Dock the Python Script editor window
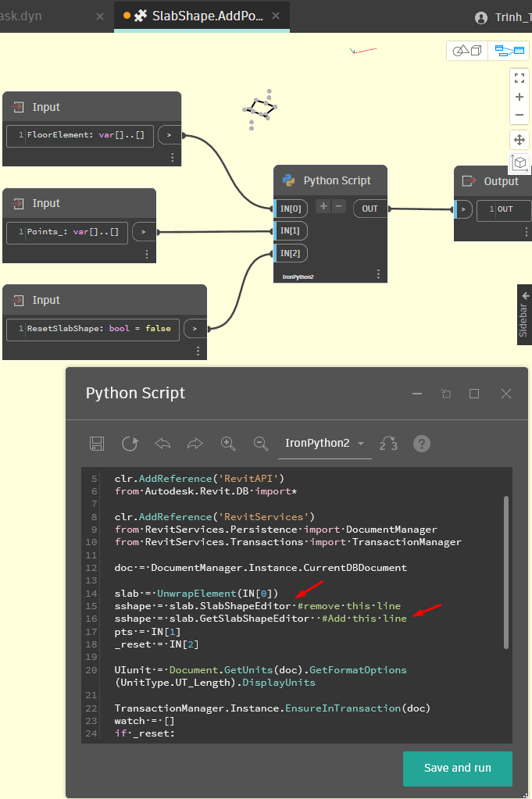This screenshot has height=799, width=532. pyautogui.click(x=446, y=394)
